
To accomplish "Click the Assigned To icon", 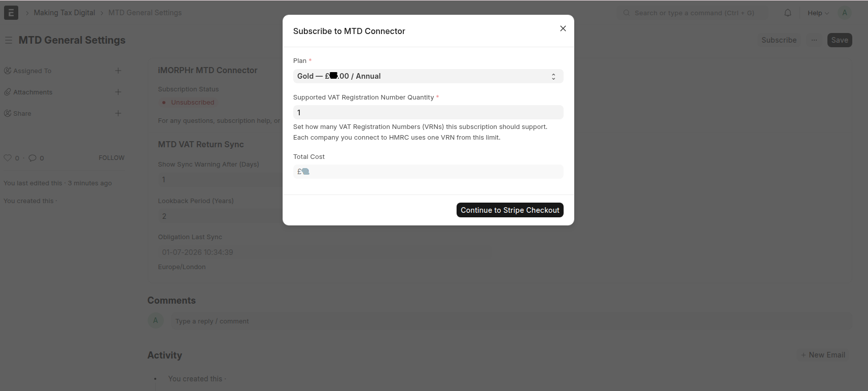I will 8,71.
